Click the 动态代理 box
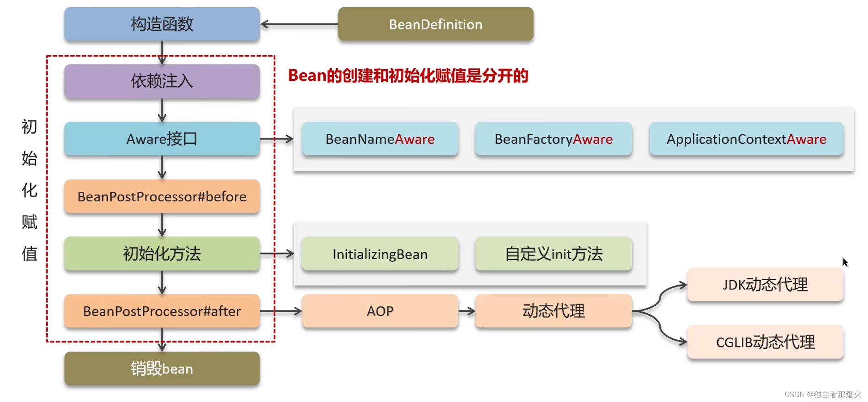 tap(554, 311)
